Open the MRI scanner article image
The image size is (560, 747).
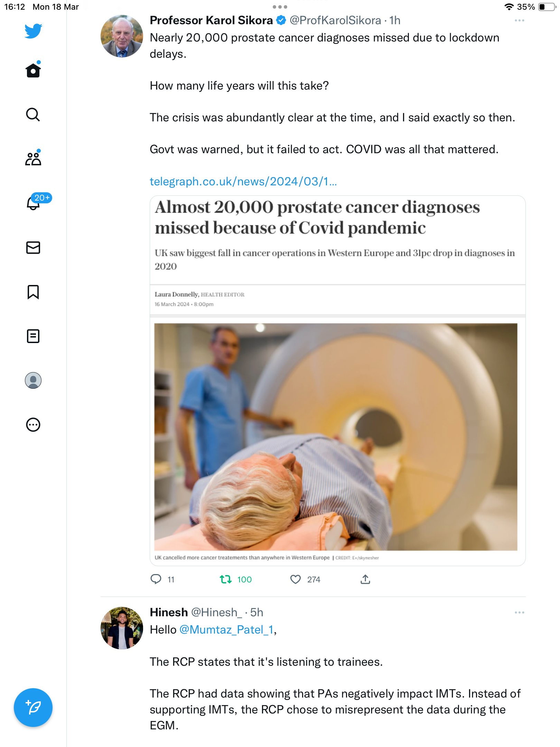pyautogui.click(x=336, y=436)
